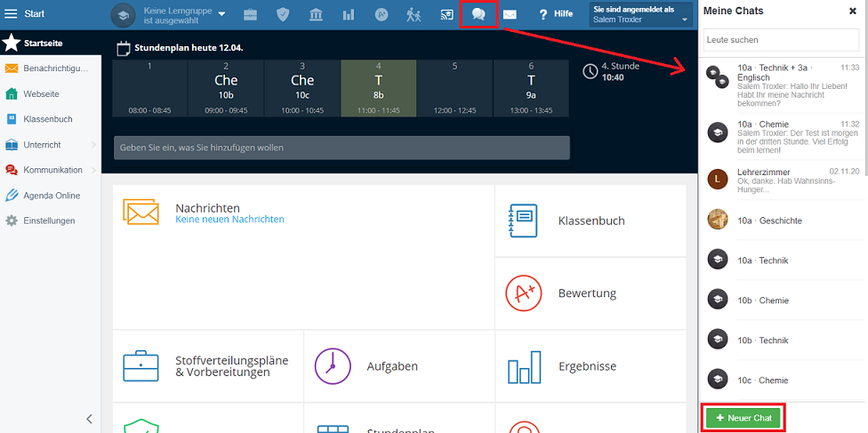
Task: Open the Ergebnisse tile
Action: (591, 366)
